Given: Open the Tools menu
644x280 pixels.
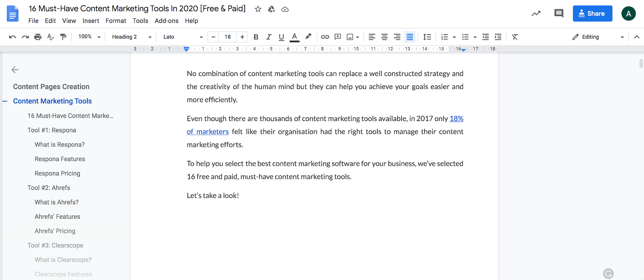Looking at the screenshot, I should click(140, 21).
